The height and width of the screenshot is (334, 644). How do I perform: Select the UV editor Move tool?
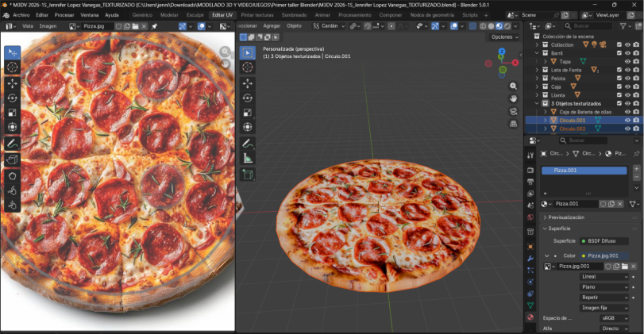pyautogui.click(x=13, y=83)
